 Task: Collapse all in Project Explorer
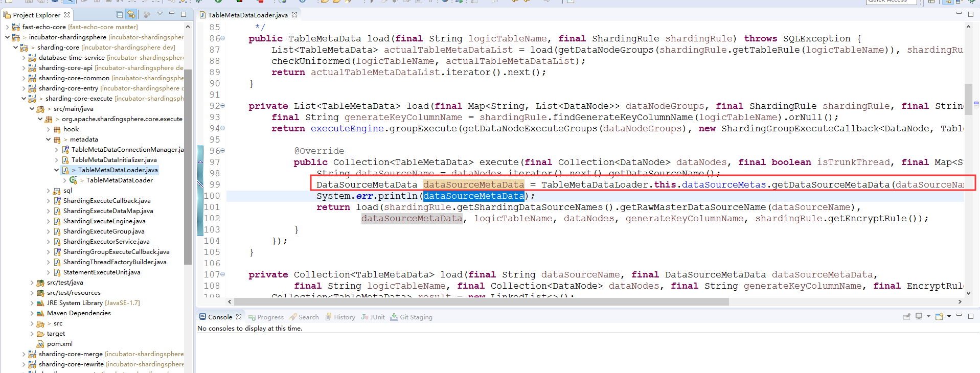click(119, 14)
